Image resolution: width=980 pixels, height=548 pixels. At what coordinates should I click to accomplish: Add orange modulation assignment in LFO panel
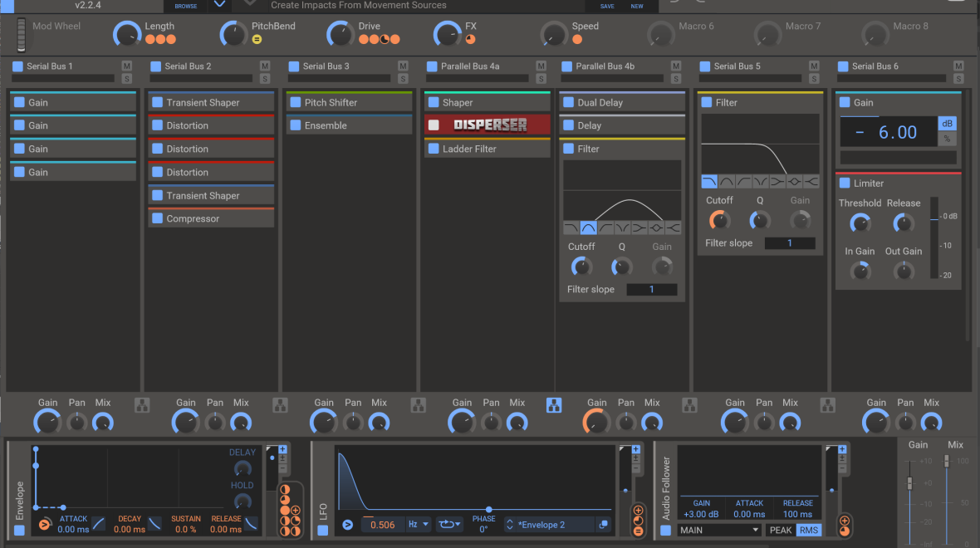638,511
